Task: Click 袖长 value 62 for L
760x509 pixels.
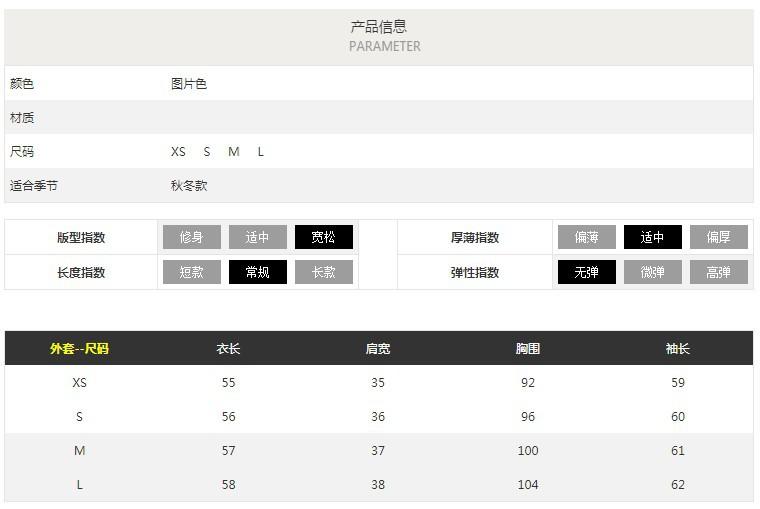Action: click(x=678, y=484)
